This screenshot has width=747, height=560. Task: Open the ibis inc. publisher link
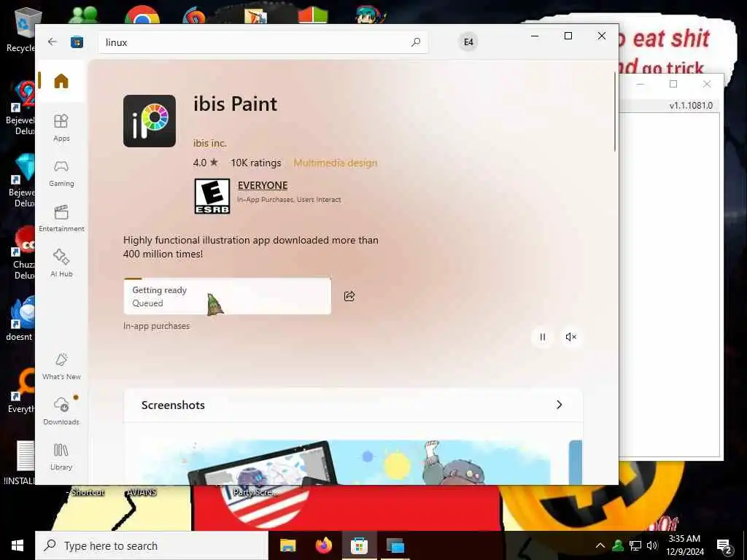point(209,143)
